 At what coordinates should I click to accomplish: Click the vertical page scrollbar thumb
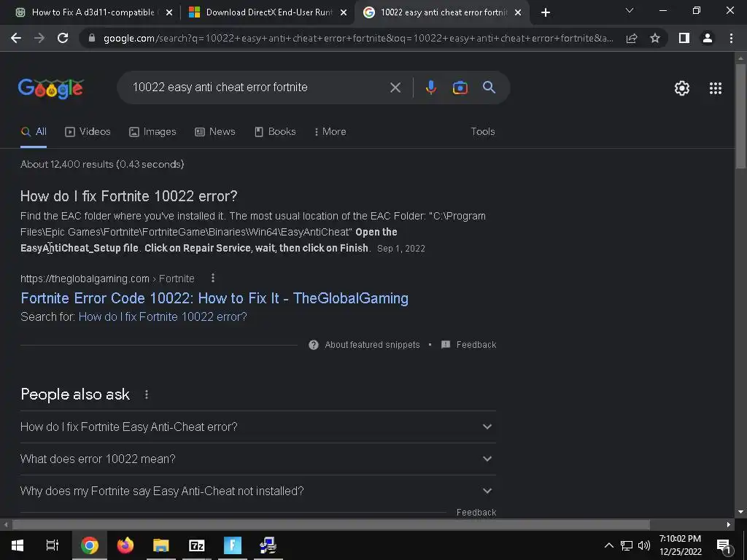click(x=740, y=116)
